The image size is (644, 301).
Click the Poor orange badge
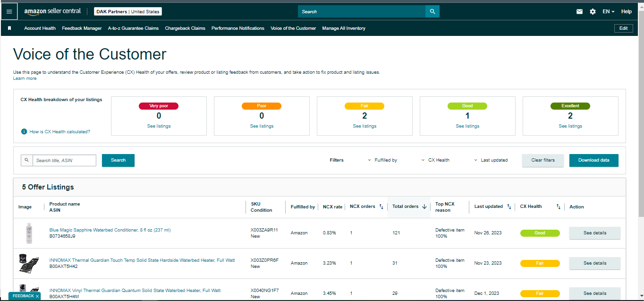[262, 106]
